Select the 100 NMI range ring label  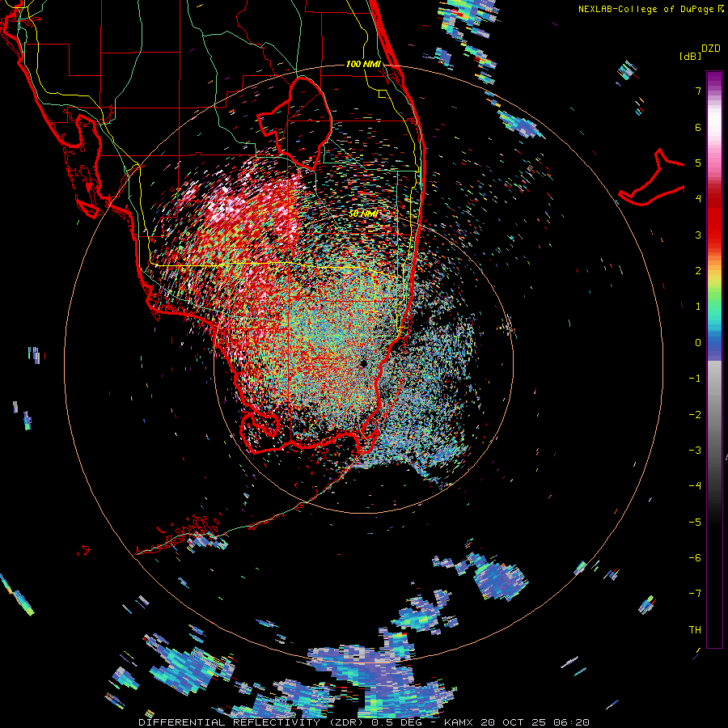363,64
